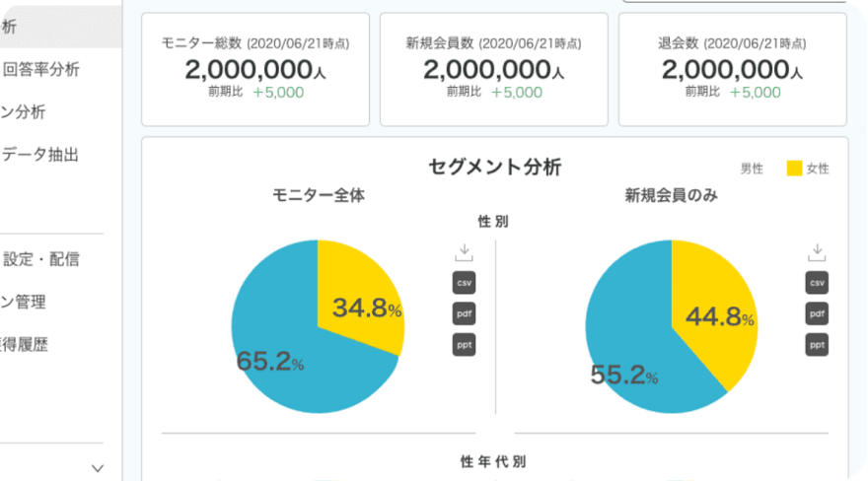The height and width of the screenshot is (481, 868).
Task: Click the 男性 legend label
Action: click(x=752, y=169)
